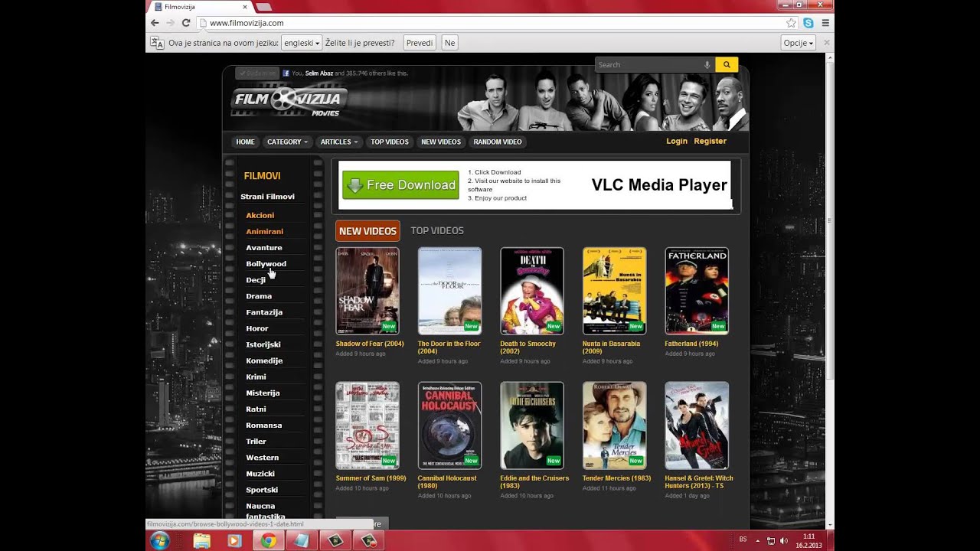Select Western category in sidebar

tap(262, 458)
